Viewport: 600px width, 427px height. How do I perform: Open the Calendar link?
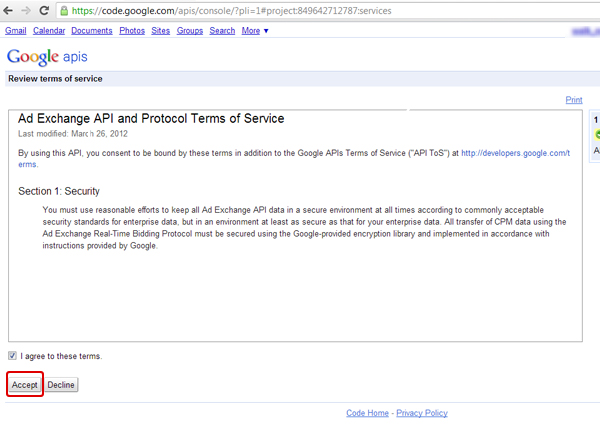(x=49, y=31)
